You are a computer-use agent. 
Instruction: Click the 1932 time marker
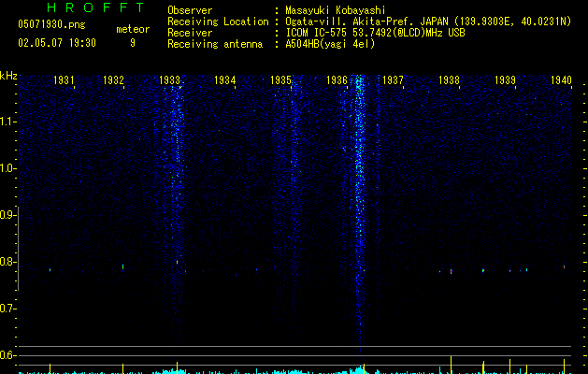[113, 80]
